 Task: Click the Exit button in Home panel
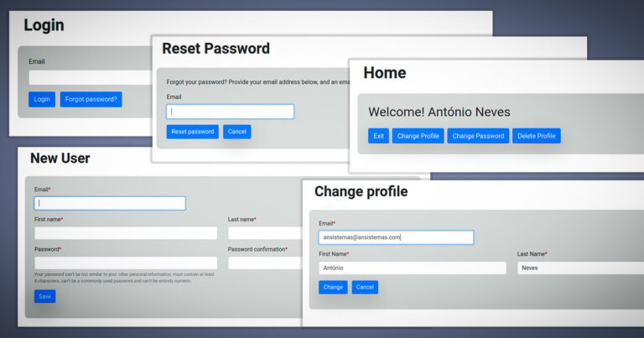pos(379,136)
